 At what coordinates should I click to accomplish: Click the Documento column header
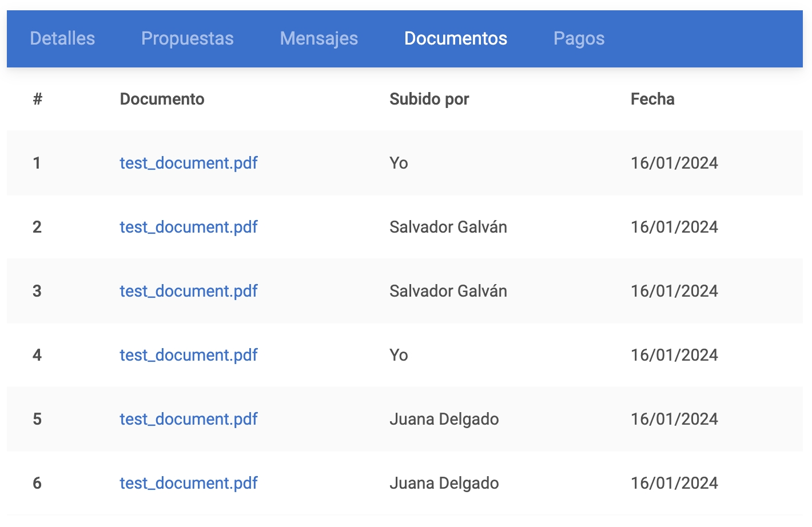(162, 99)
